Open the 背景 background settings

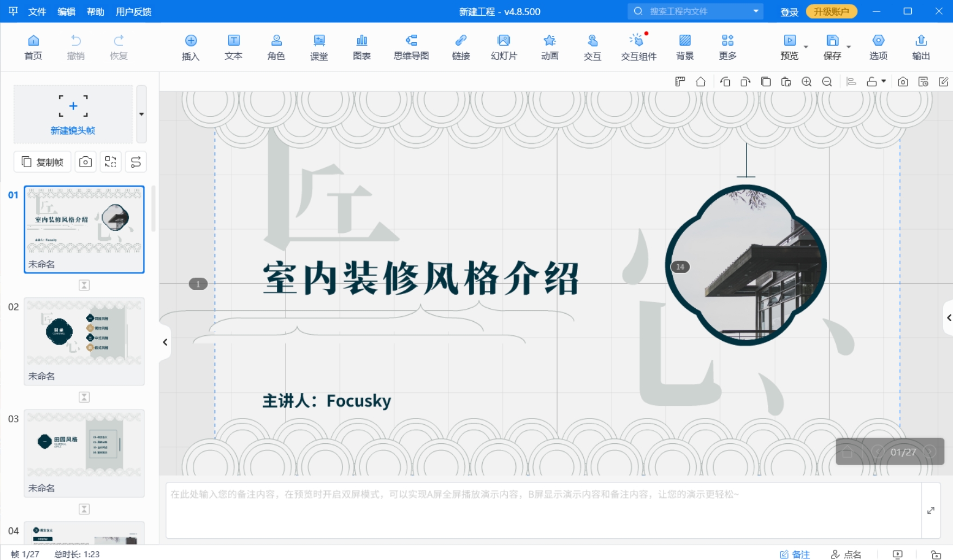[x=685, y=47]
